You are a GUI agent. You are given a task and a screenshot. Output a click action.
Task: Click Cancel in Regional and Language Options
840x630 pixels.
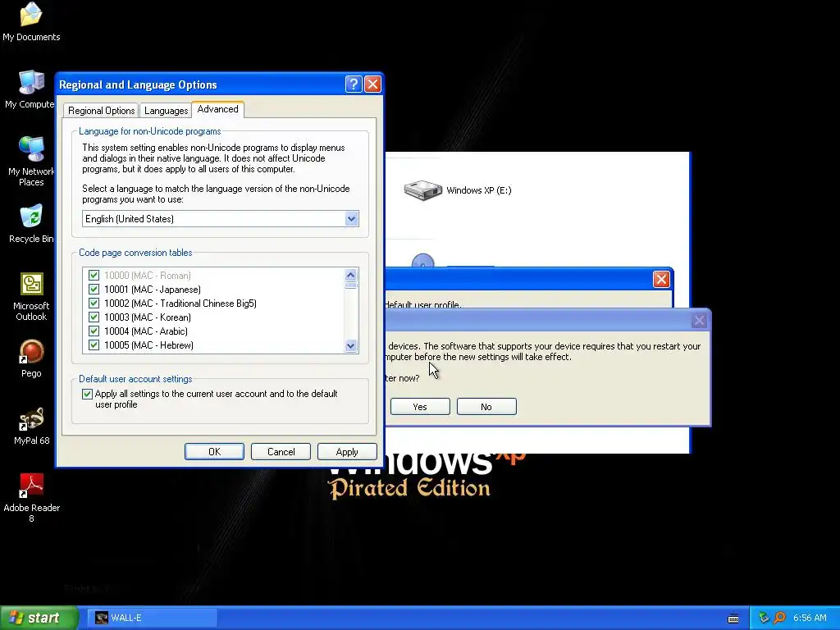tap(281, 452)
